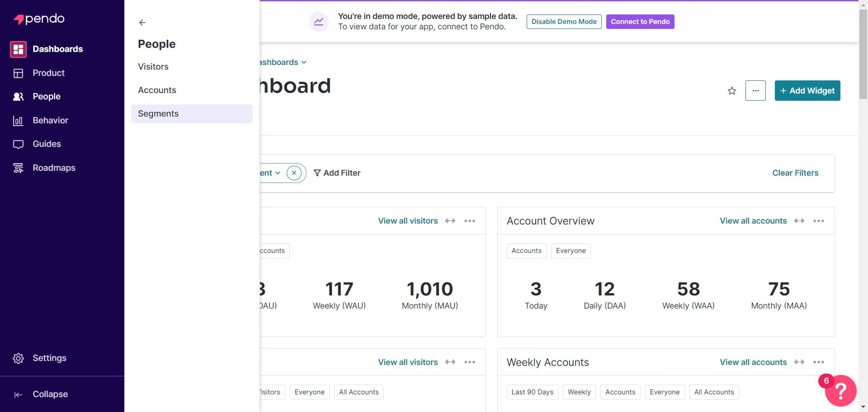The image size is (868, 412).
Task: Open Visitors from the People menu
Action: pos(153,67)
